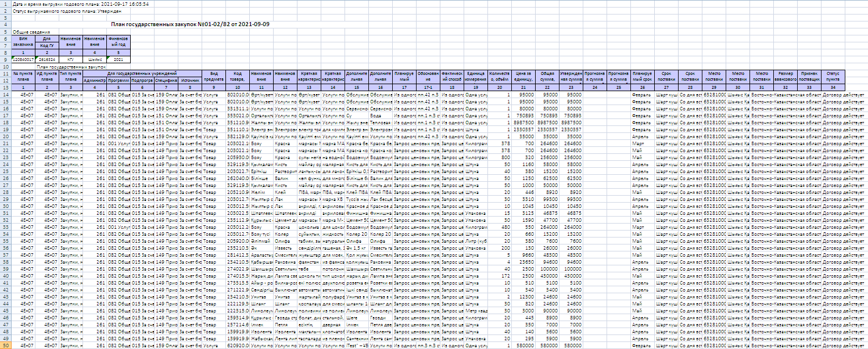Select the 'Февраль' month cell in row 14
868x349 pixels.
coord(642,94)
